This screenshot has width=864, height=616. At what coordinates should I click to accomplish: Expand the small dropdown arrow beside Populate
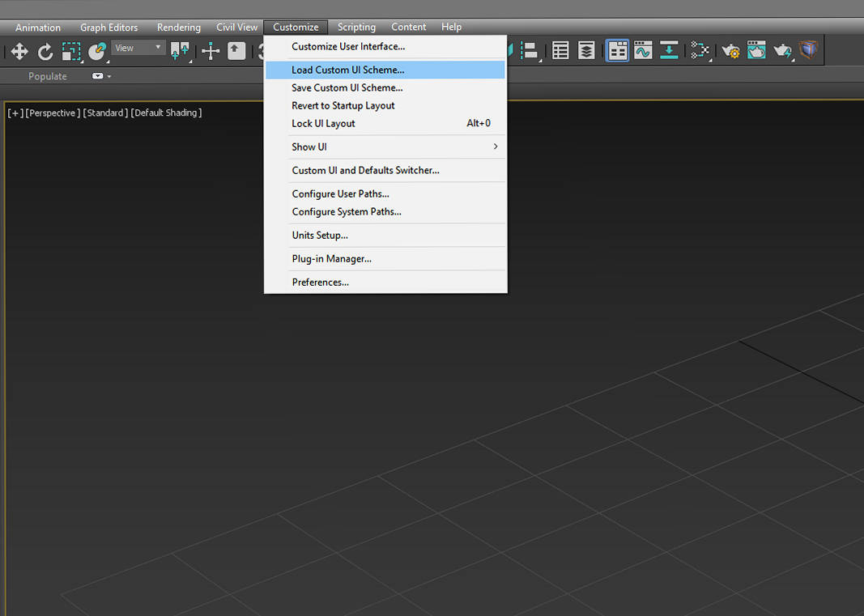pos(109,77)
